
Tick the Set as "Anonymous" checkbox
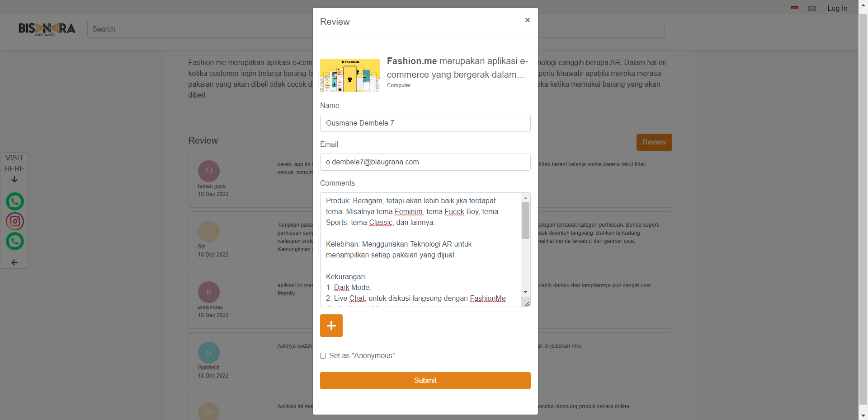coord(323,356)
